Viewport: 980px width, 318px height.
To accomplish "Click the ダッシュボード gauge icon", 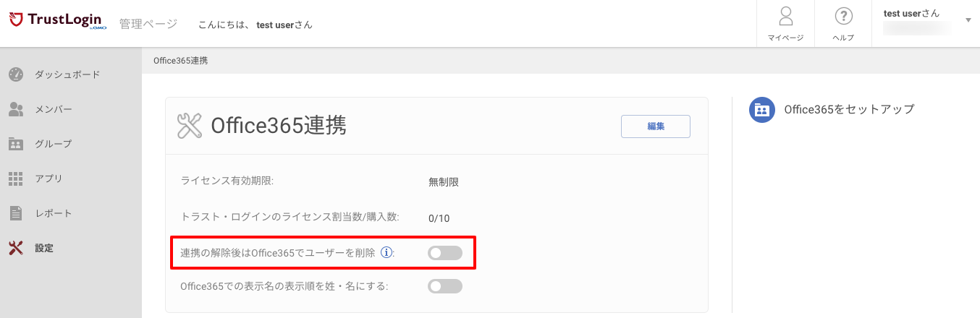I will tap(16, 74).
